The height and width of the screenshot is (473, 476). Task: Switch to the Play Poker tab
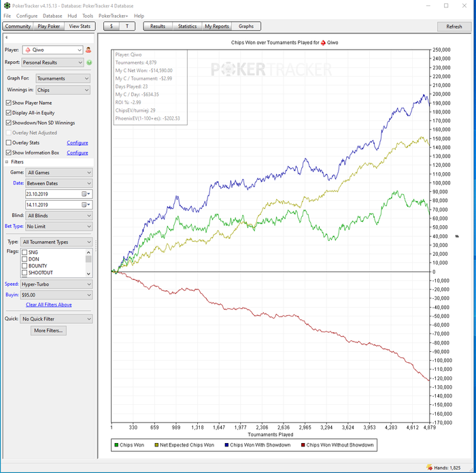coord(49,26)
